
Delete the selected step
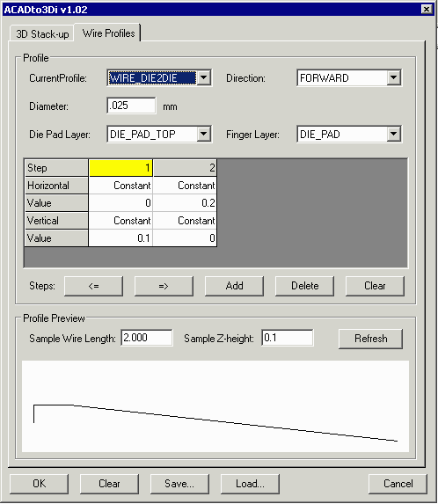pos(304,286)
